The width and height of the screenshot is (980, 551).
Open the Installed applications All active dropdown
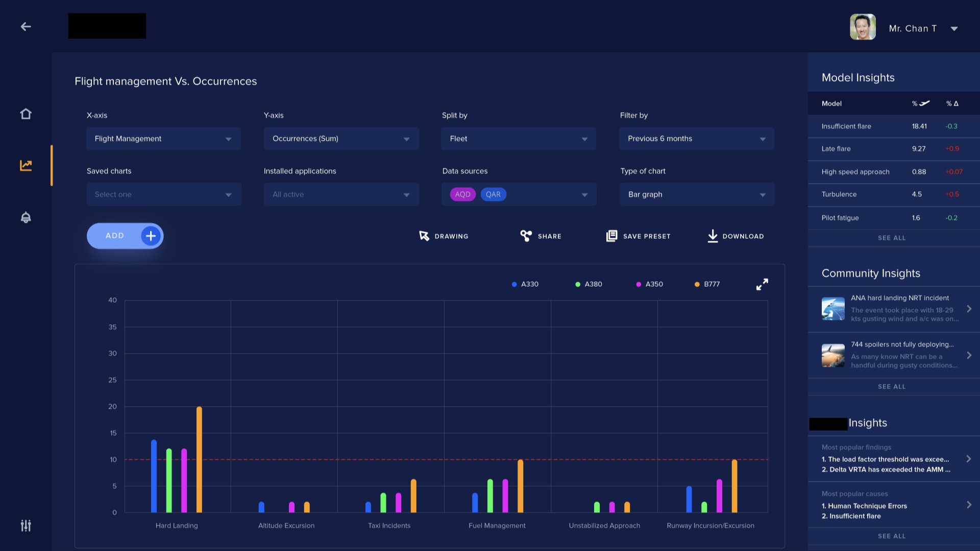341,194
